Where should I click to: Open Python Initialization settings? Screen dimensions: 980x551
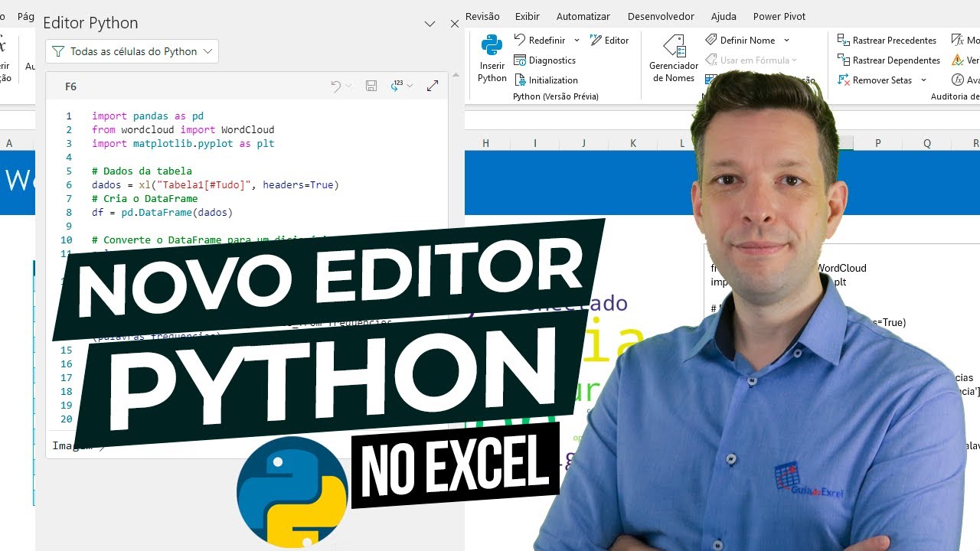pyautogui.click(x=546, y=80)
